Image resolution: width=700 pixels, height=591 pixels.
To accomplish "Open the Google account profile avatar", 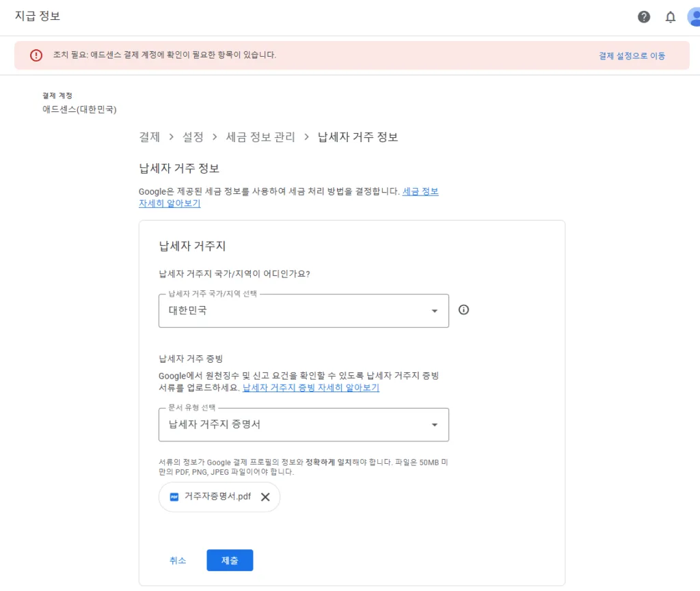I will [x=695, y=17].
